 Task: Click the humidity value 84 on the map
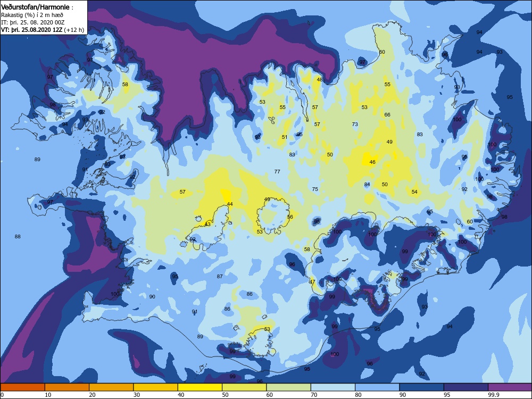click(x=367, y=185)
